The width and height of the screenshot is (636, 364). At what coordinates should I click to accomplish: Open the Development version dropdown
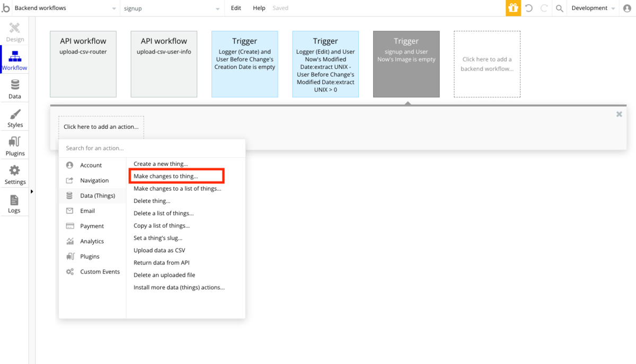[593, 8]
